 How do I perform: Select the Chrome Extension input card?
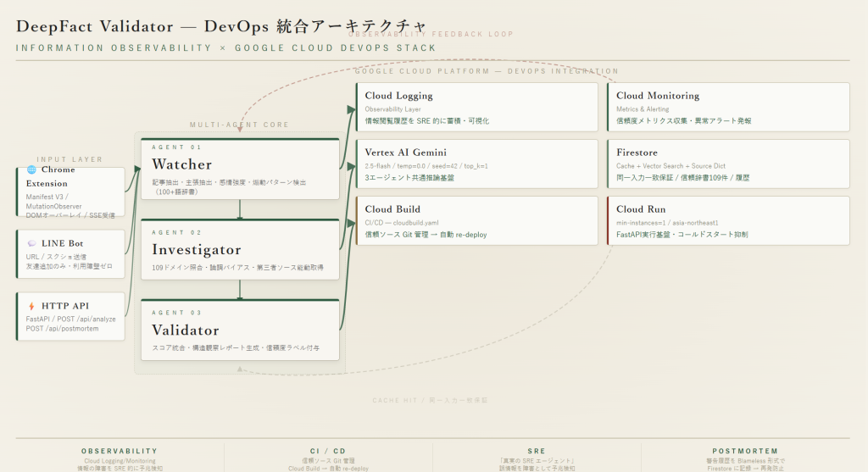pos(70,192)
